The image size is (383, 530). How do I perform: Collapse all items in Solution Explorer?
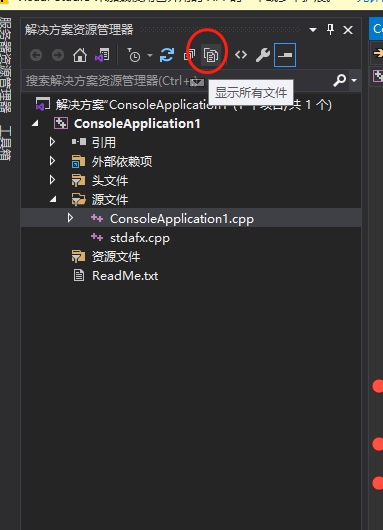(190, 55)
